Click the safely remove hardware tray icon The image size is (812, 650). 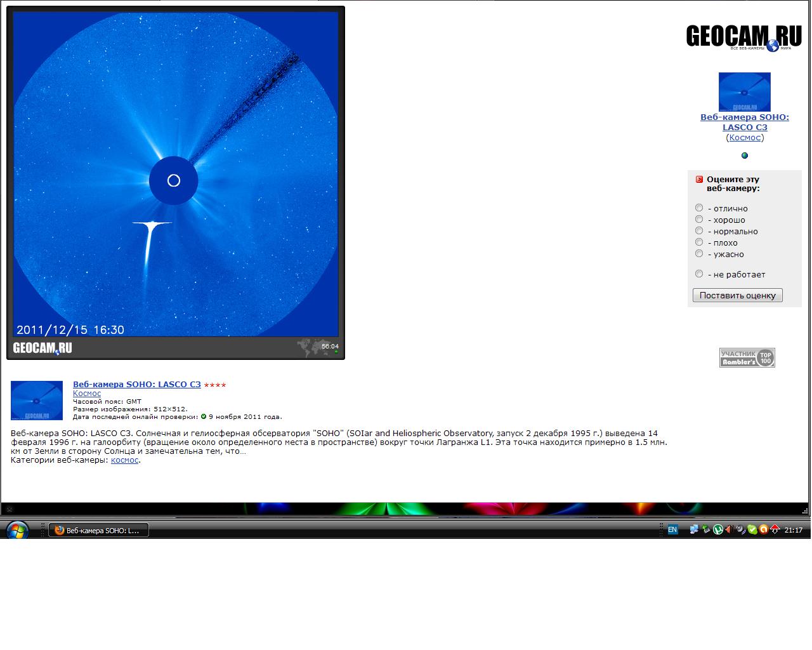point(706,529)
